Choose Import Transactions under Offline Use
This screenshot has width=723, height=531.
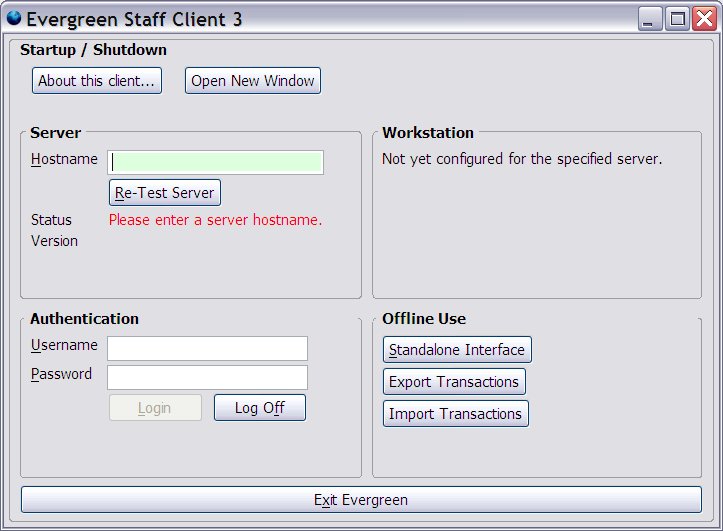point(455,414)
